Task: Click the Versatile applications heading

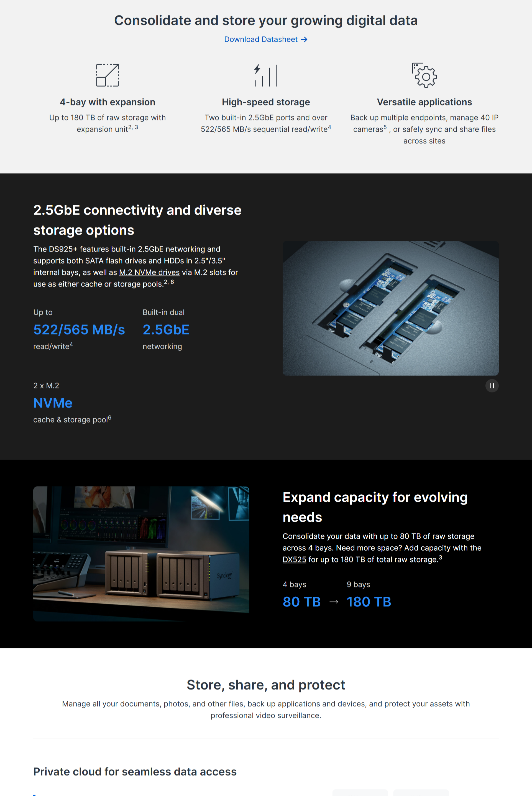Action: coord(424,102)
